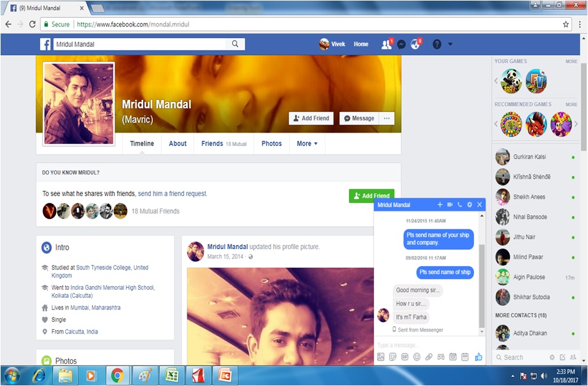Viewport: 588px width, 386px height.
Task: Attach a file using the paperclip icon
Action: 429,357
